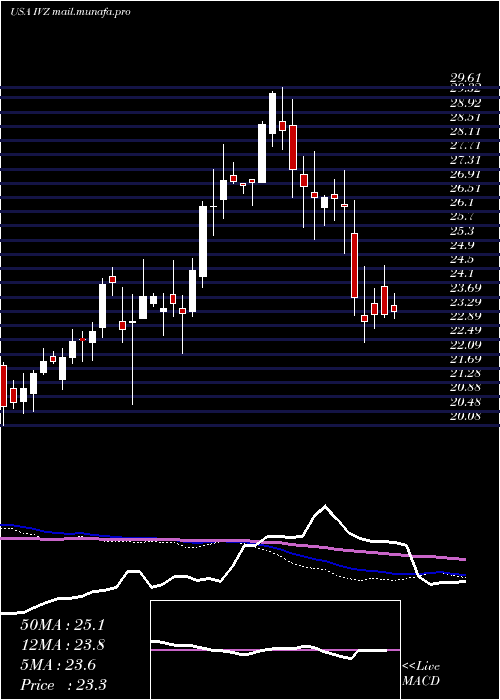Click the 26.51 price axis label

[465, 188]
